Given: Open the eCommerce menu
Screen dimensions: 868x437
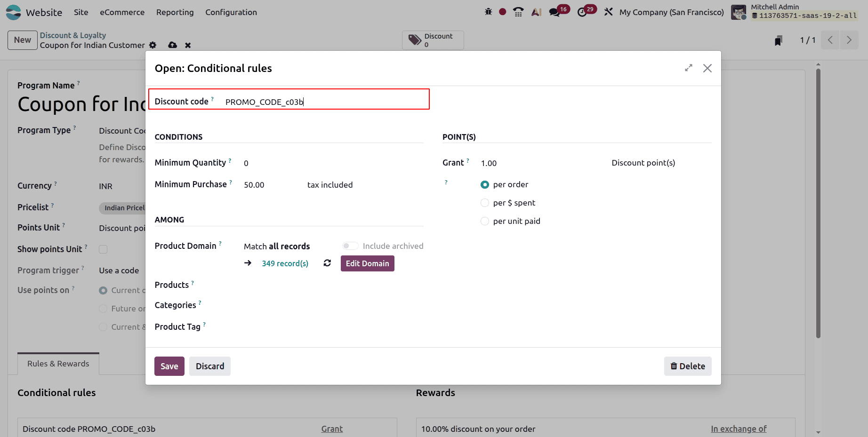Looking at the screenshot, I should click(122, 12).
